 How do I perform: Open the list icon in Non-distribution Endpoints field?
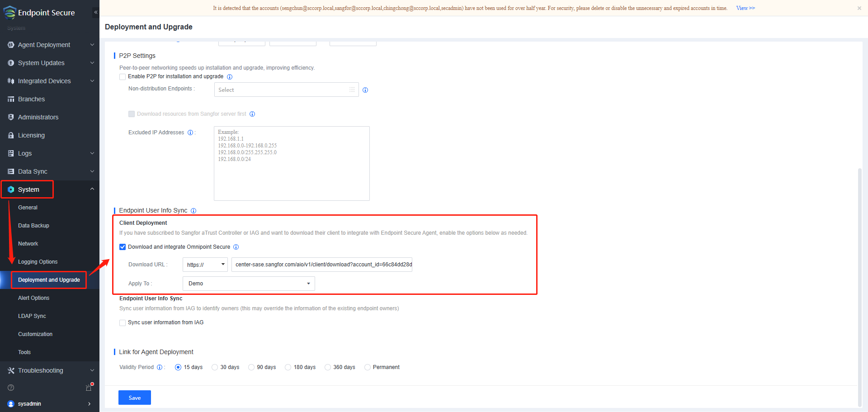pos(352,90)
